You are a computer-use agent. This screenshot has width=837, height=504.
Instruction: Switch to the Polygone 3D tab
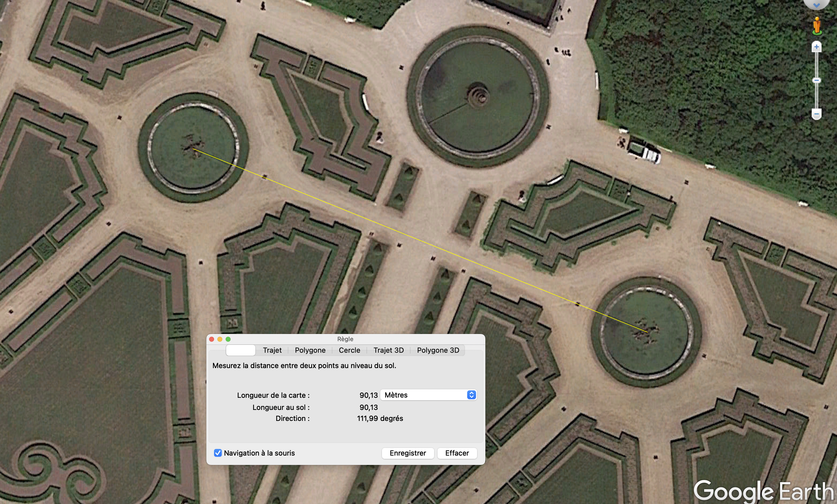pos(438,350)
